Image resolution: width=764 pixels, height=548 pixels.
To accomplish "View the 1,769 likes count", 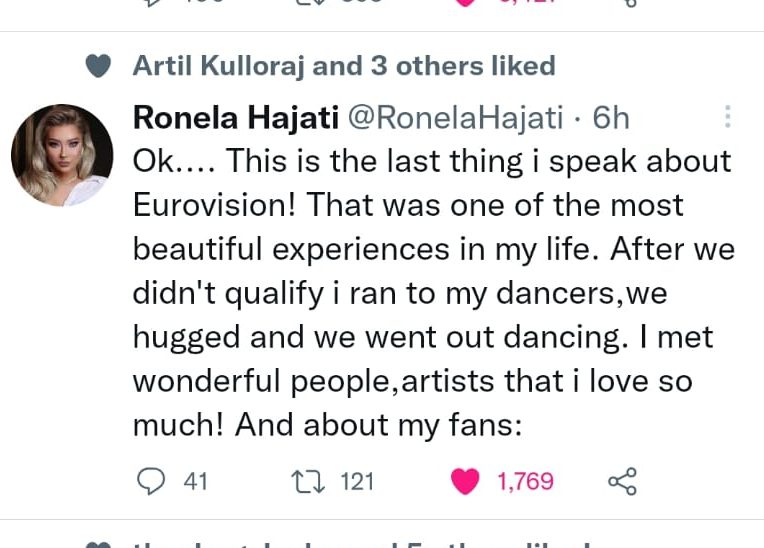I will (525, 482).
